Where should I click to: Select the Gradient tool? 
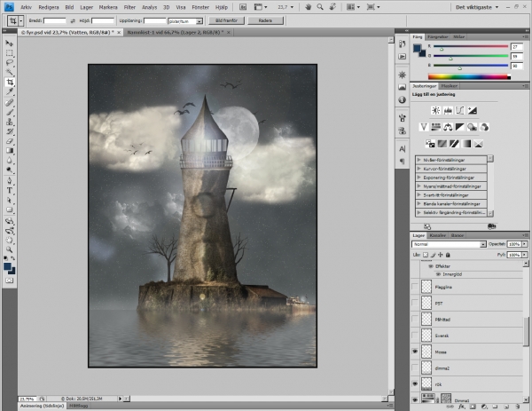9,151
